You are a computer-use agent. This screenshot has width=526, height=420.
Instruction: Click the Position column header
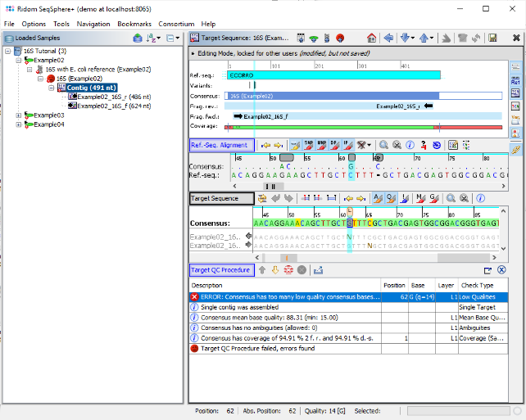click(395, 286)
